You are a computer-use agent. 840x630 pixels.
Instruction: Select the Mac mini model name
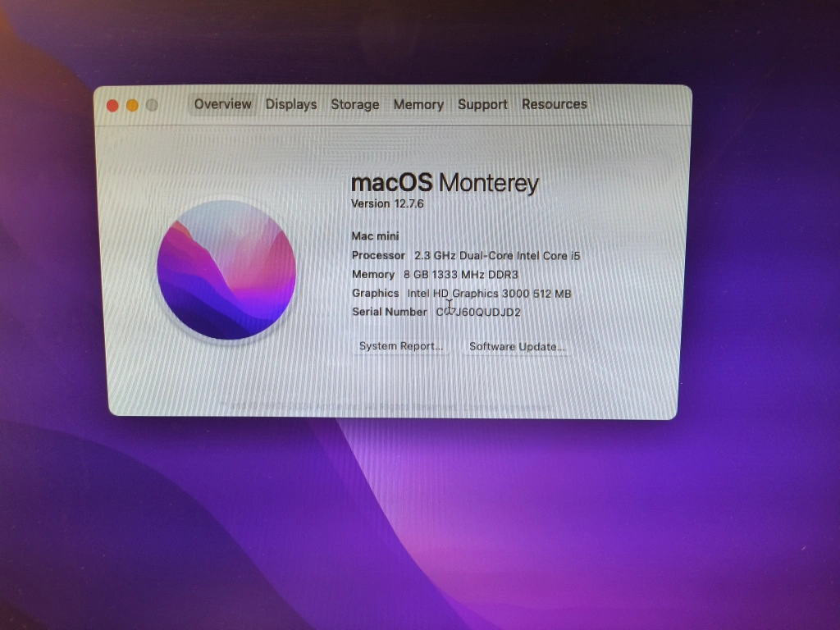(x=375, y=236)
